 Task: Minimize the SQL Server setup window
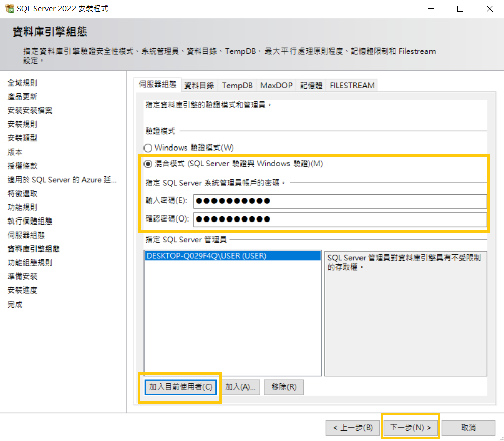click(x=431, y=9)
